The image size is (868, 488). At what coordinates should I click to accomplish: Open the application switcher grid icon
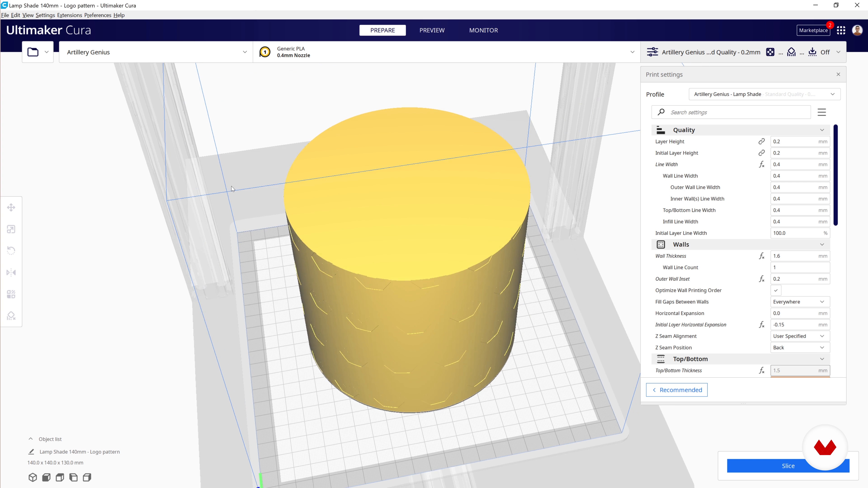[841, 30]
